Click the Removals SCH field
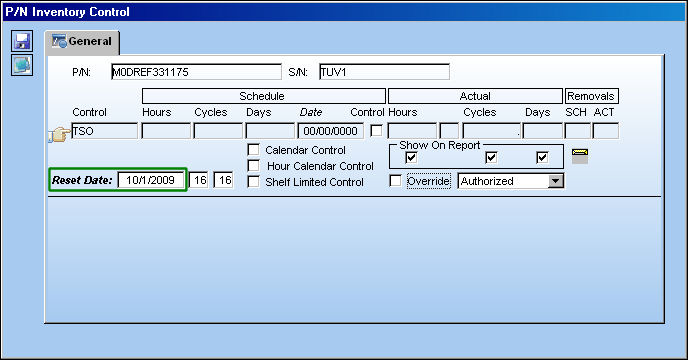Image resolution: width=688 pixels, height=360 pixels. coord(577,131)
